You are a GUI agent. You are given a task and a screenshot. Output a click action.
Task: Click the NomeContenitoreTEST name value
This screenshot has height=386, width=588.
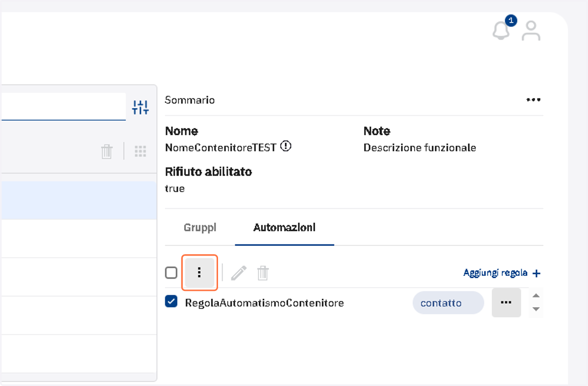coord(221,147)
